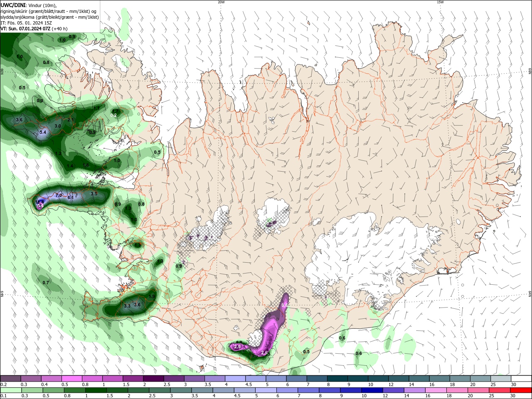
Task: Choose the dark teal 8–9 upper-scale swatch
Action: [x=337, y=379]
